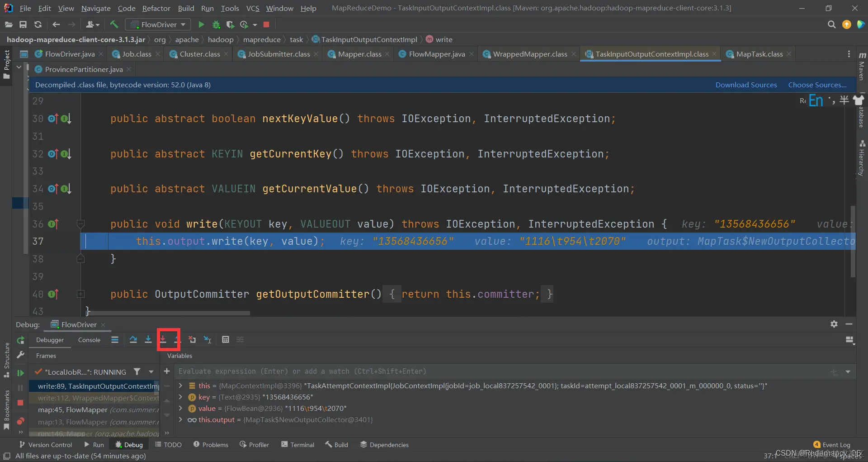
Task: Open the Maven side panel
Action: [862, 67]
